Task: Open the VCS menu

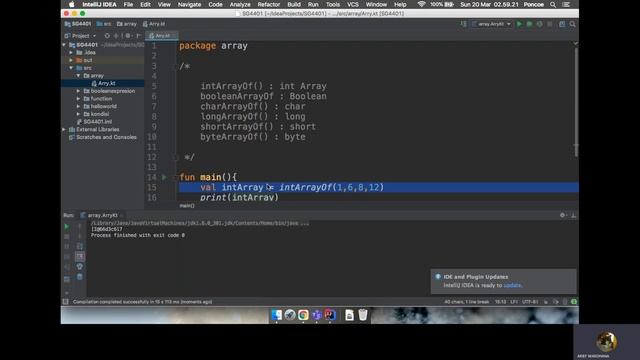Action: pos(353,4)
